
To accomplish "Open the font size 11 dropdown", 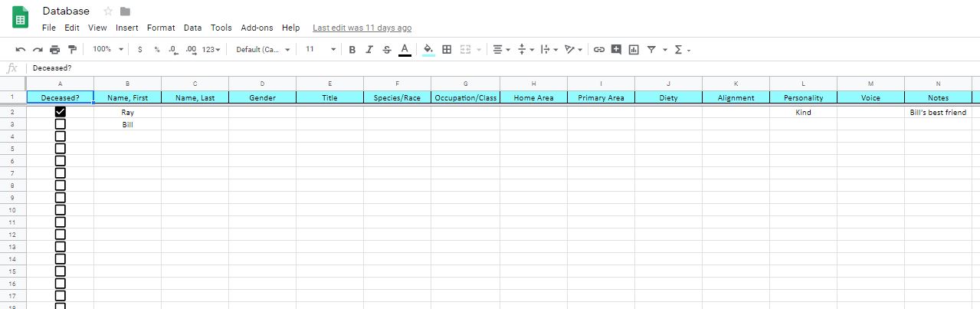I will pyautogui.click(x=321, y=49).
